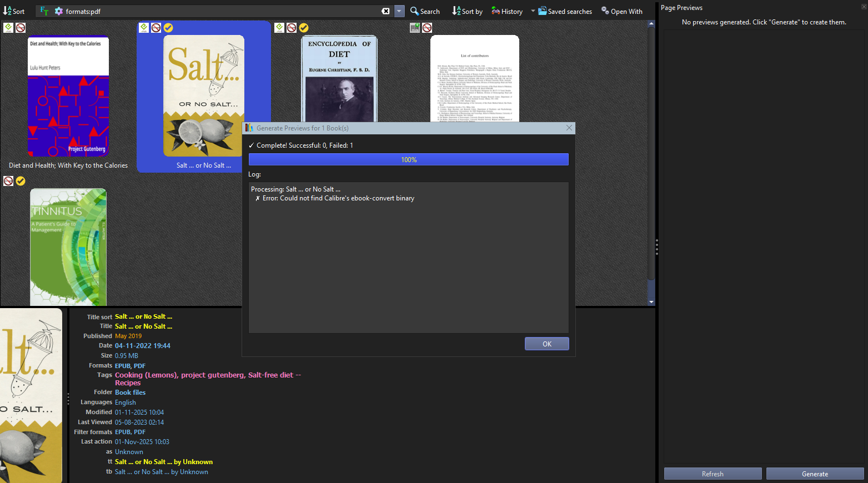Screen dimensions: 868x483
Task: Open the PDF link in Formats row
Action: point(139,366)
